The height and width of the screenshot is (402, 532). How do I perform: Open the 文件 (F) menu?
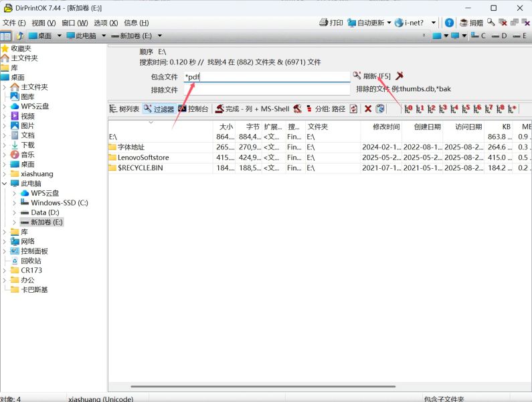(14, 23)
